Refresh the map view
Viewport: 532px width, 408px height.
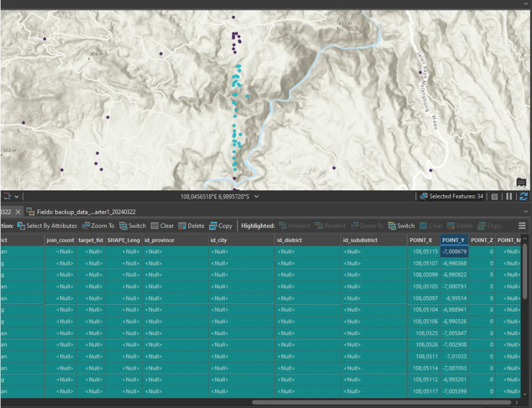(524, 196)
